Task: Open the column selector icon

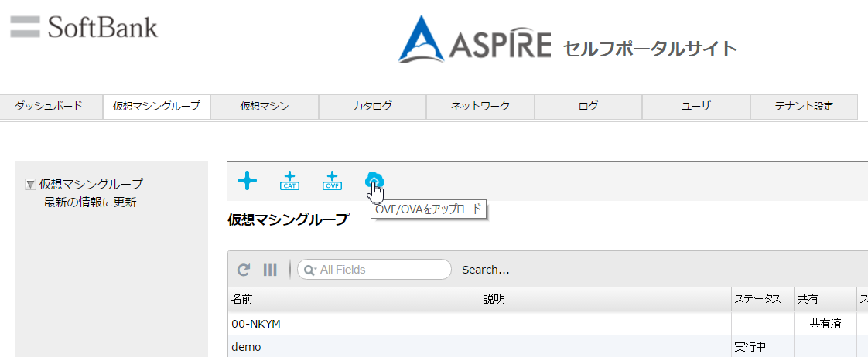Action: click(x=270, y=270)
